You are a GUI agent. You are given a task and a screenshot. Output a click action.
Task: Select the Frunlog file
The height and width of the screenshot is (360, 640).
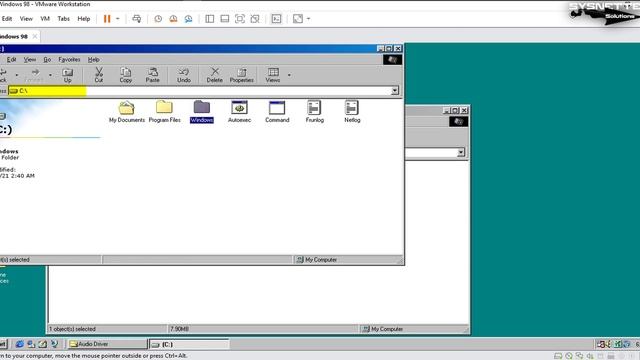click(x=314, y=112)
